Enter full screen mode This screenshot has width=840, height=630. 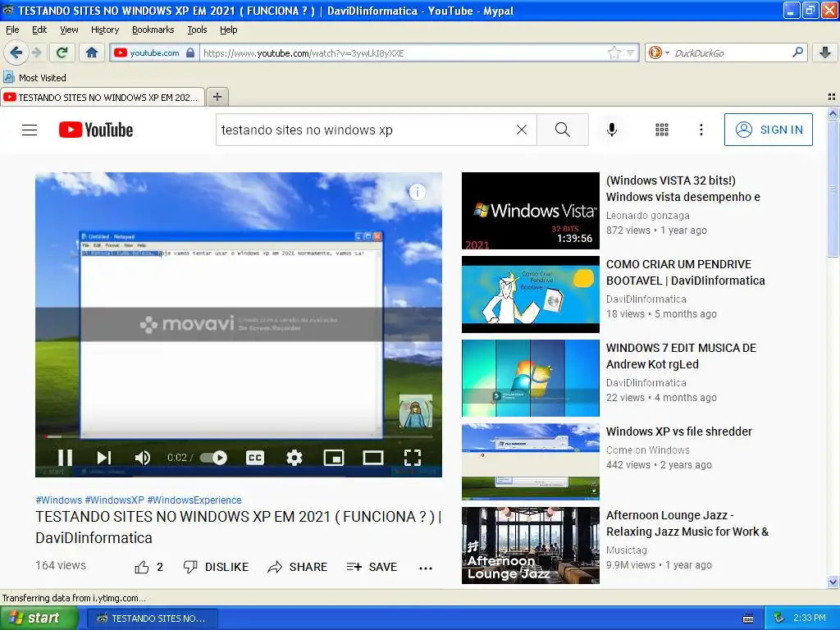pyautogui.click(x=412, y=458)
